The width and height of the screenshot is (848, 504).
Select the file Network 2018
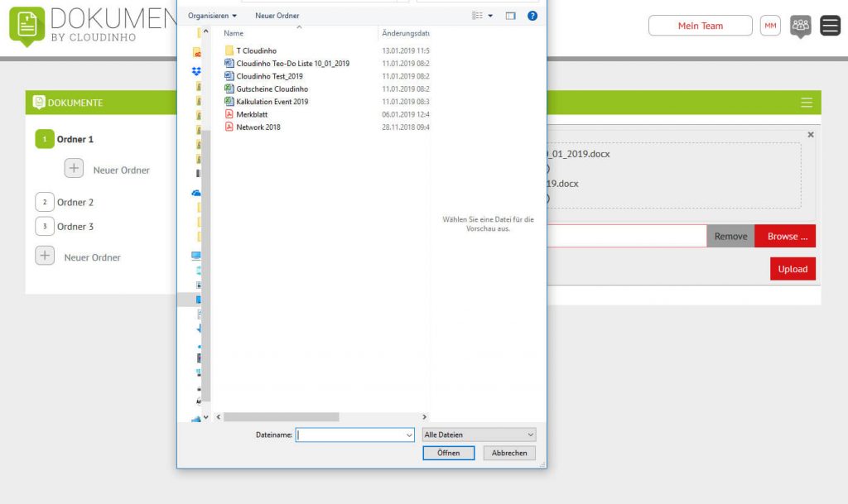(258, 127)
